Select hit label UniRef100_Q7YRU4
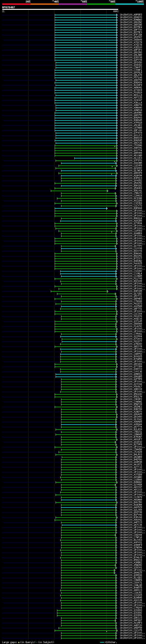Screen dimensions: 146x644 131,223
